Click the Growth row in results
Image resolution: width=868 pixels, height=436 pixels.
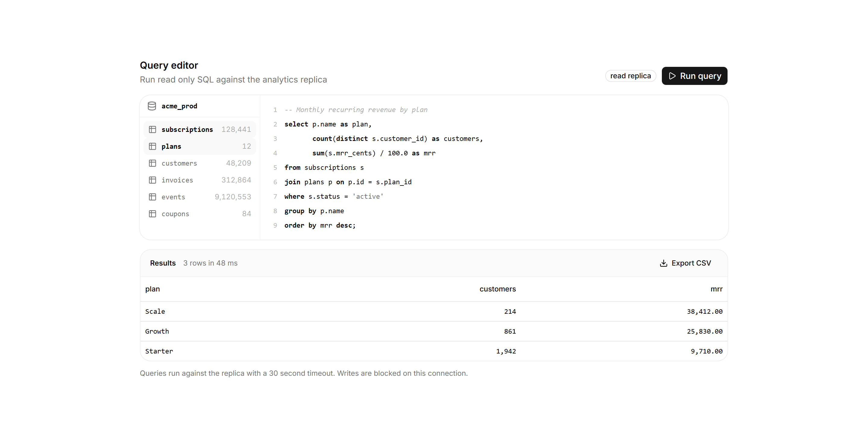click(x=434, y=331)
